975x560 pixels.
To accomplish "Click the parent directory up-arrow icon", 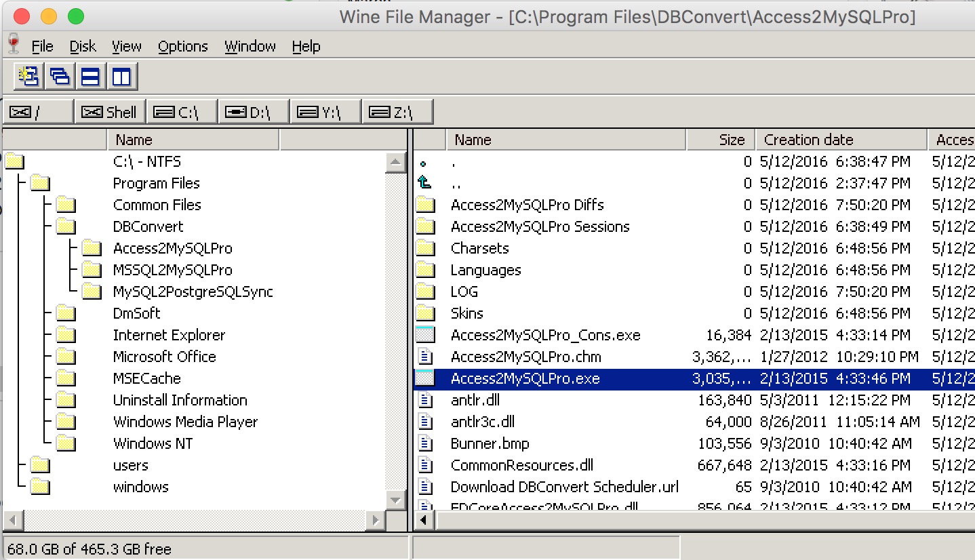I will tap(424, 182).
